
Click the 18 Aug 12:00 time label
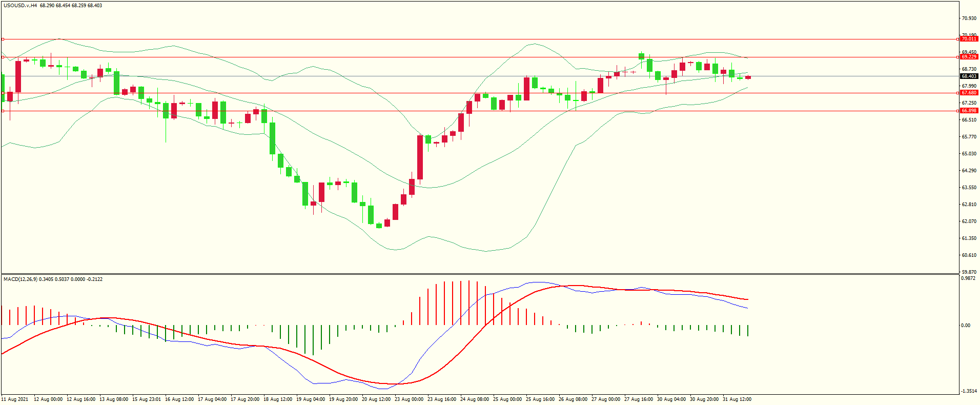pyautogui.click(x=278, y=399)
